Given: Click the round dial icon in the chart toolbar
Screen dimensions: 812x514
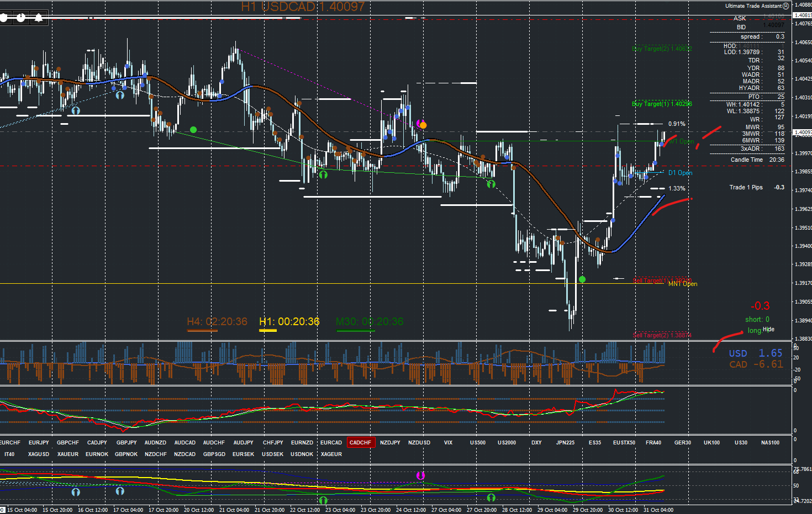Looking at the screenshot, I should 20,18.
